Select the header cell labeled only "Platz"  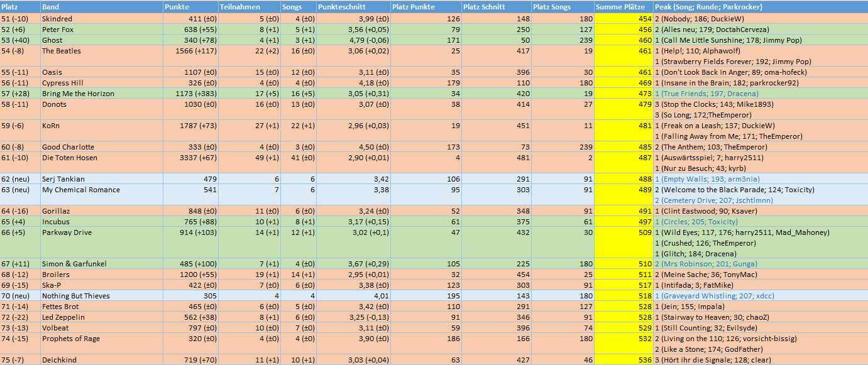[20, 7]
